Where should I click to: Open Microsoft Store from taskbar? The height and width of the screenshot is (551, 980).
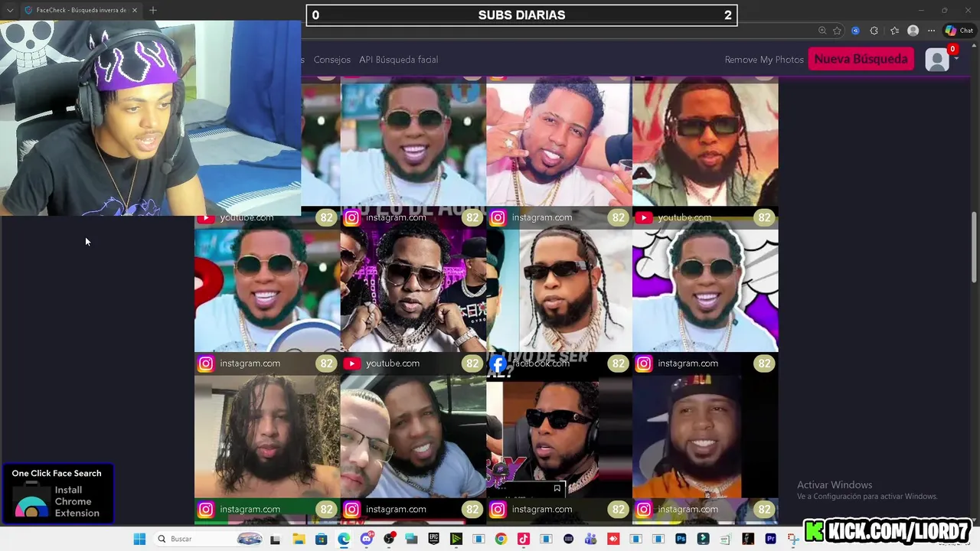pyautogui.click(x=322, y=539)
